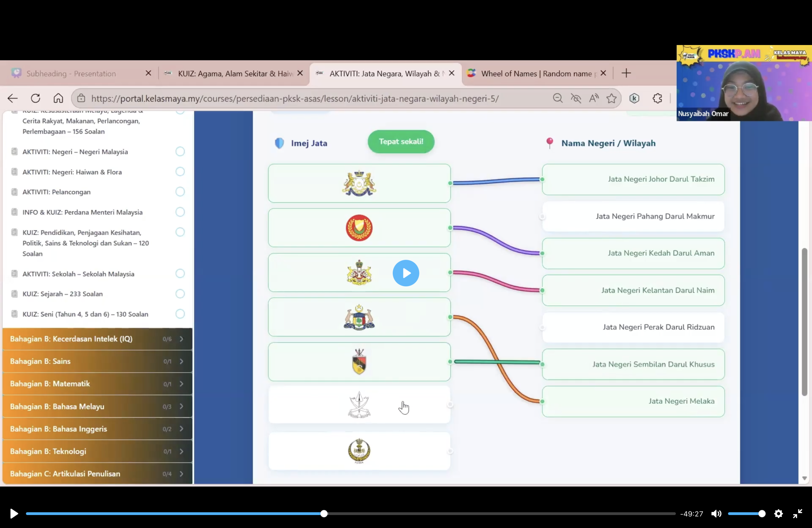Zoom out using the magnifier icon in address bar

558,99
